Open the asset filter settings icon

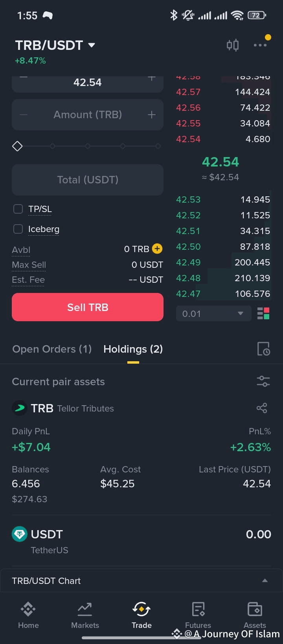point(263,381)
